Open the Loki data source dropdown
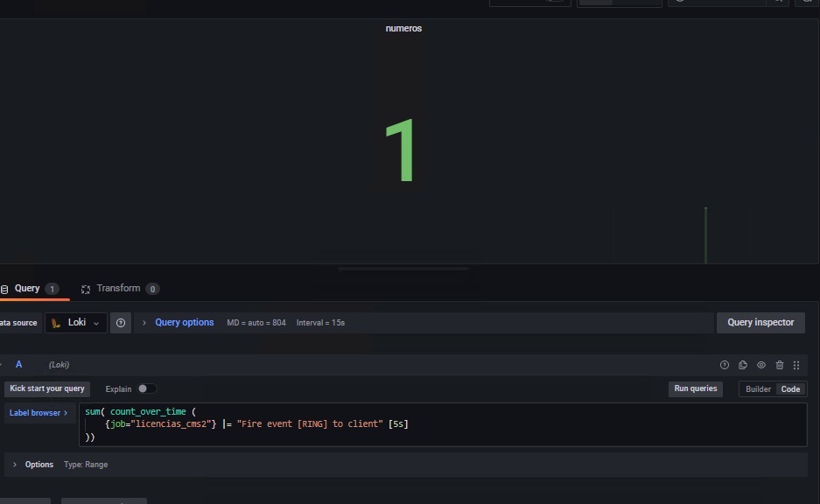This screenshot has height=504, width=820. coord(76,323)
